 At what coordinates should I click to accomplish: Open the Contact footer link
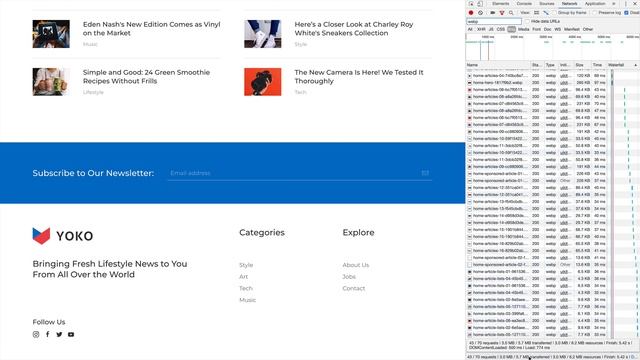354,288
